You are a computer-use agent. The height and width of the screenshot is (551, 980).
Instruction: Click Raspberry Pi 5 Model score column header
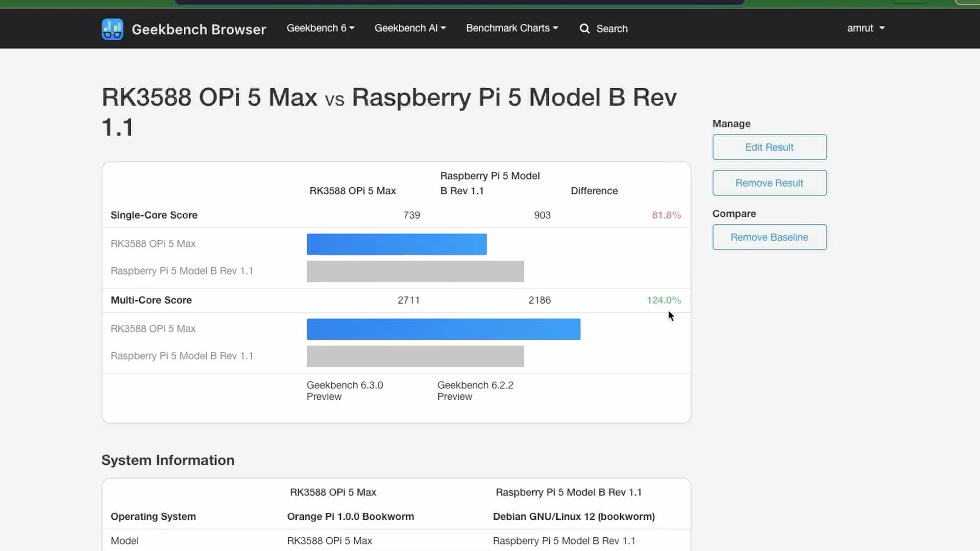click(x=490, y=183)
